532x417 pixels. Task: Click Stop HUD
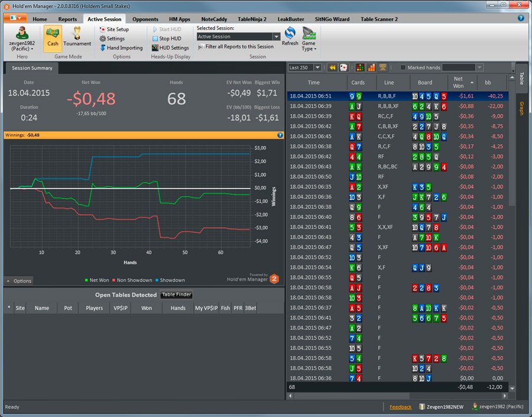(167, 38)
